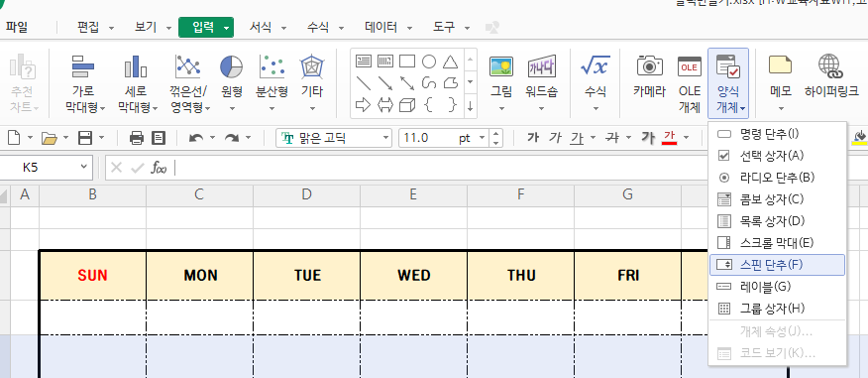The width and height of the screenshot is (868, 378).
Task: Insert a scatter chart (분산형)
Action: (271, 83)
